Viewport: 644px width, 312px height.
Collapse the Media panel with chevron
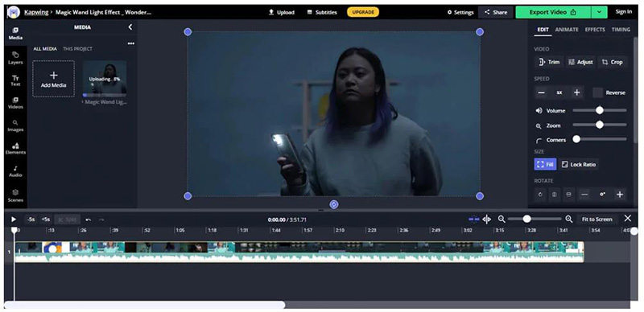[130, 27]
